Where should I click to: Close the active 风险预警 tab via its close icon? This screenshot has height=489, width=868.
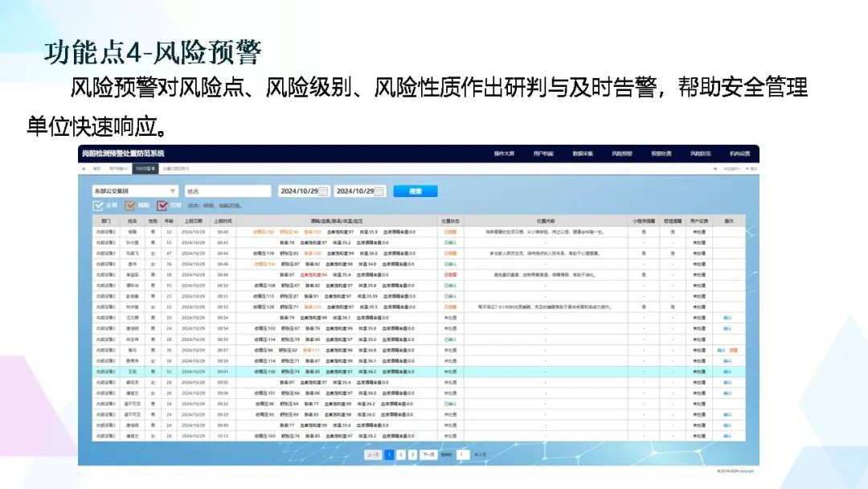[154, 169]
